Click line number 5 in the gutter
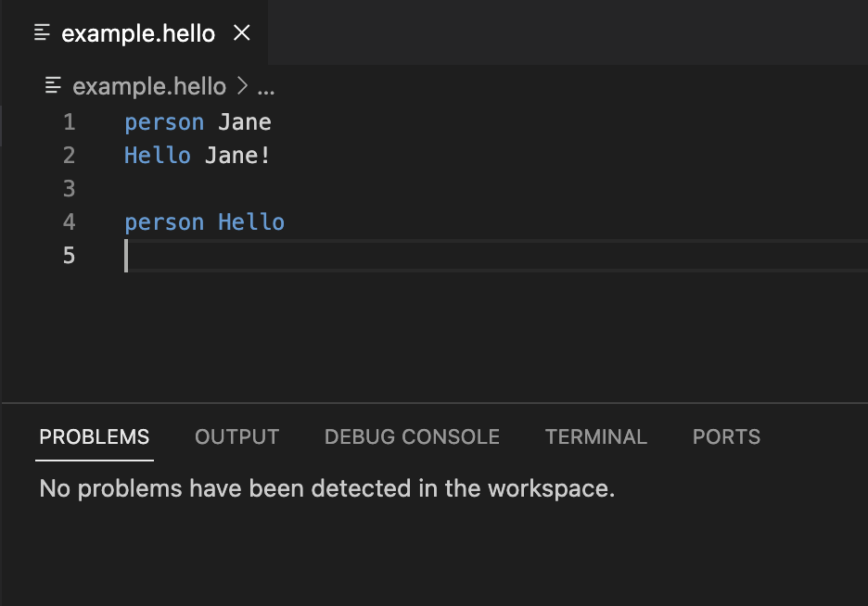868x606 pixels. point(69,255)
